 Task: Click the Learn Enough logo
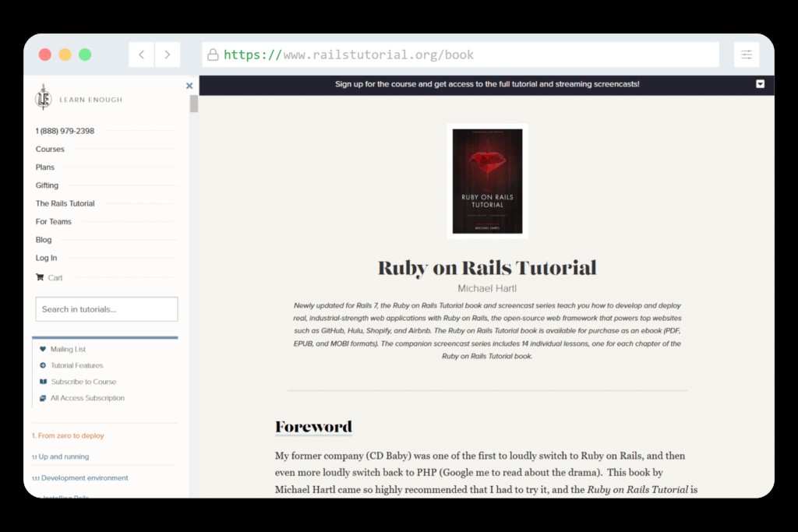44,97
